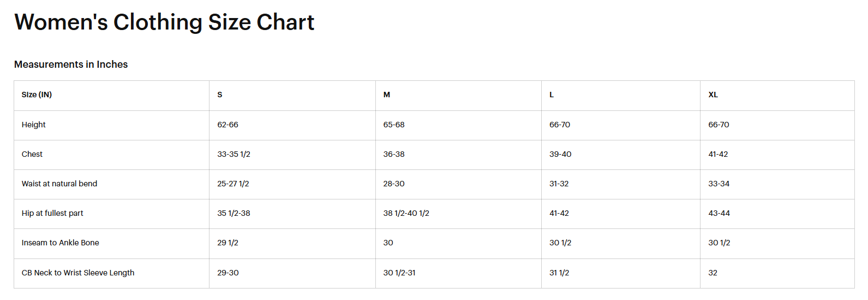Click the size M inseam value 30

click(388, 243)
